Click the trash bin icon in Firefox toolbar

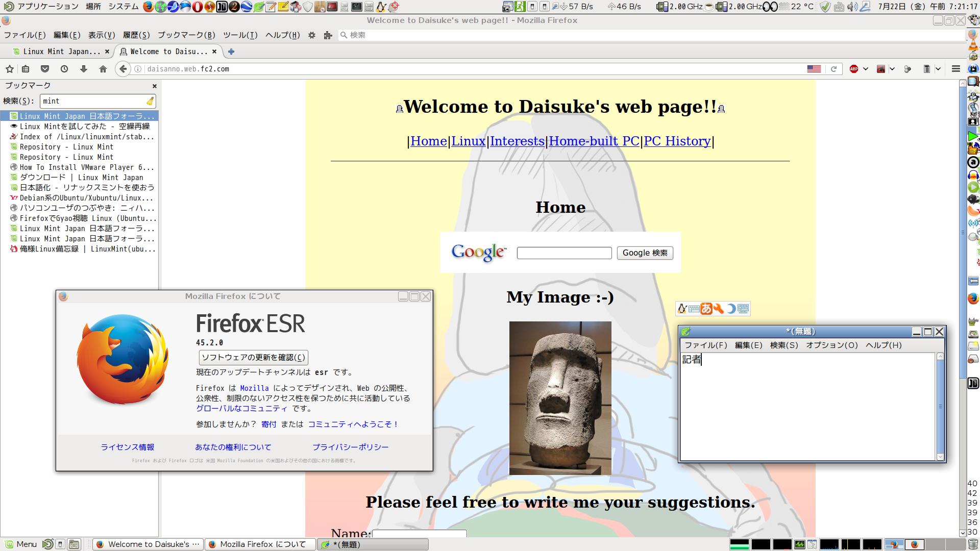tap(927, 69)
